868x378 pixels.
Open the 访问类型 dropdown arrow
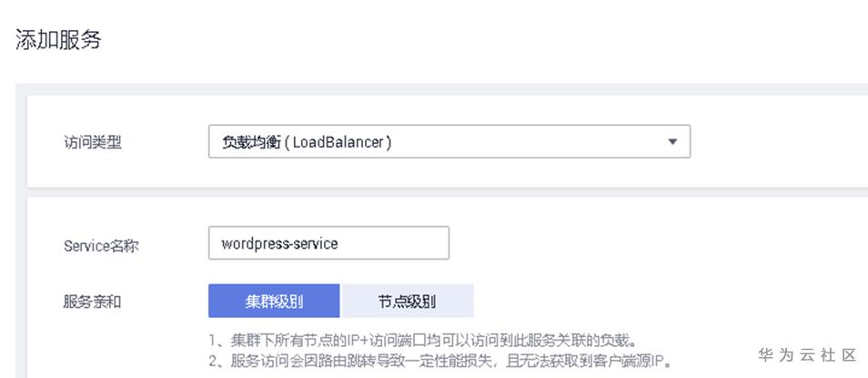[x=672, y=142]
